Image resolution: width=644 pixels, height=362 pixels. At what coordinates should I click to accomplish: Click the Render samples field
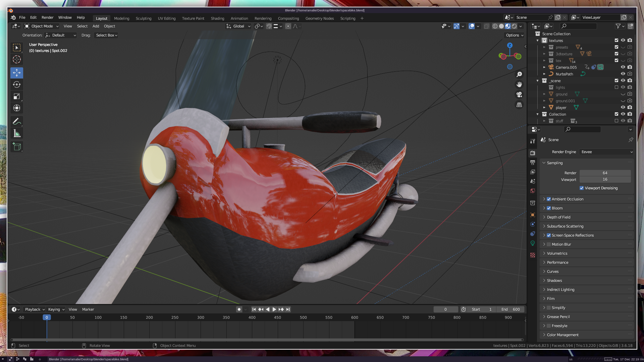pyautogui.click(x=605, y=173)
